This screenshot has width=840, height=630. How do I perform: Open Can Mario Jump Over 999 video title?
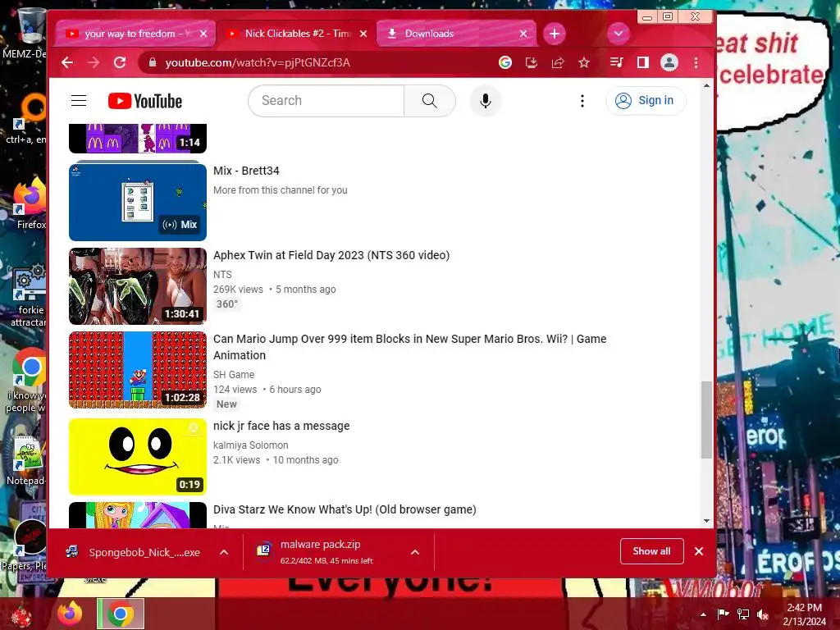pyautogui.click(x=410, y=347)
